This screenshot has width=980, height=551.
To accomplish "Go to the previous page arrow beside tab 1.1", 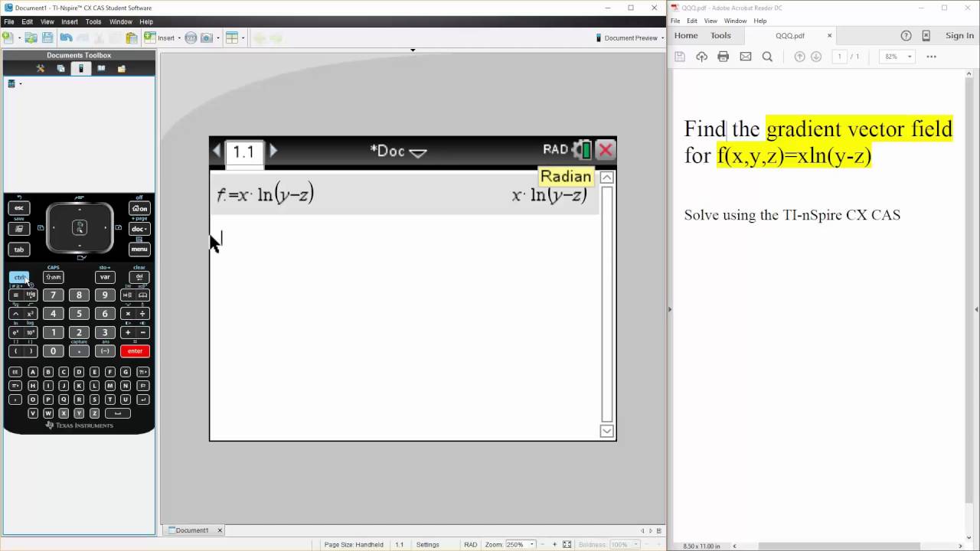I will coord(217,151).
